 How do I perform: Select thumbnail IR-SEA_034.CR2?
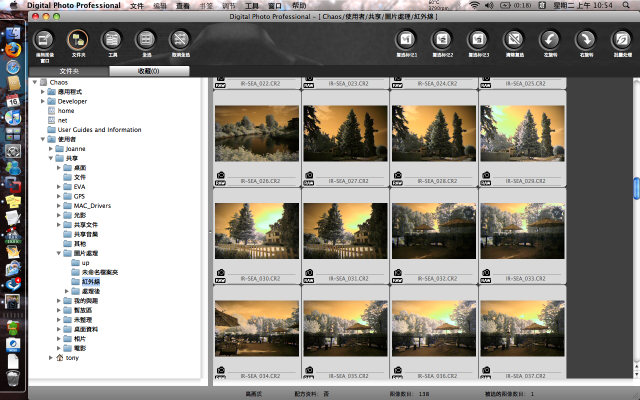257,329
